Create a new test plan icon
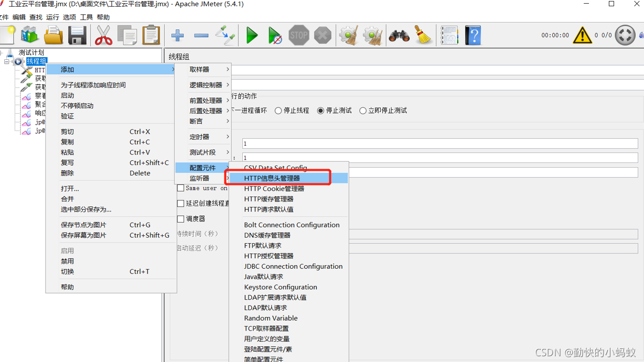This screenshot has width=644, height=362. pyautogui.click(x=7, y=36)
